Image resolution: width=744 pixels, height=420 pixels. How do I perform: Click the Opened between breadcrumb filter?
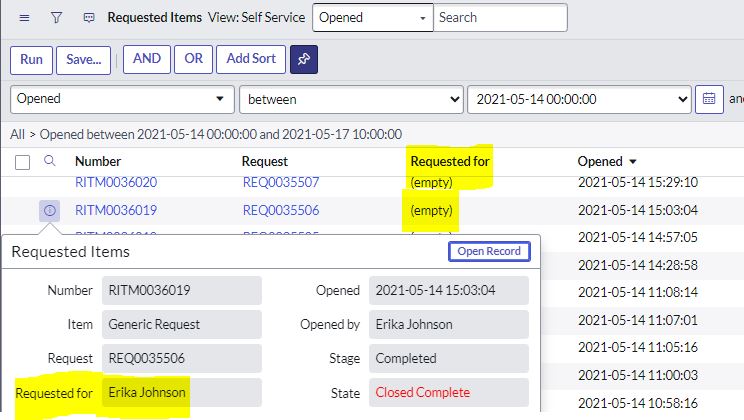pos(221,134)
